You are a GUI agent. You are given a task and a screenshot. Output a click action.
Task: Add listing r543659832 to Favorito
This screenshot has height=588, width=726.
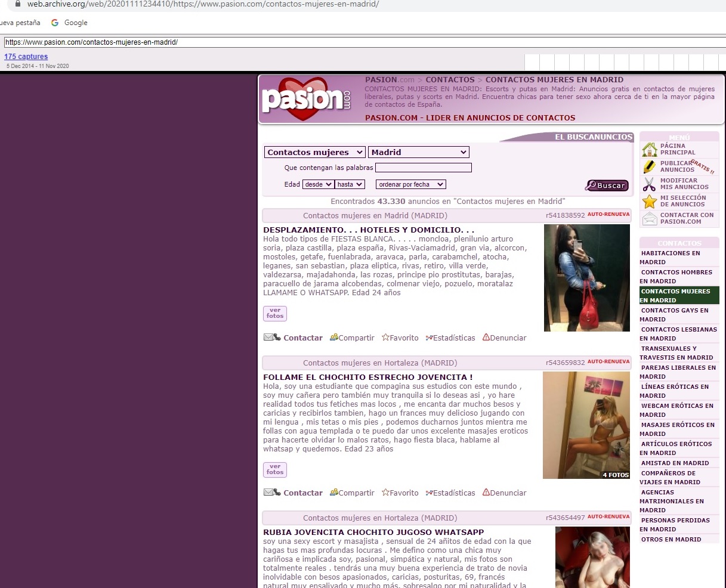coord(400,493)
